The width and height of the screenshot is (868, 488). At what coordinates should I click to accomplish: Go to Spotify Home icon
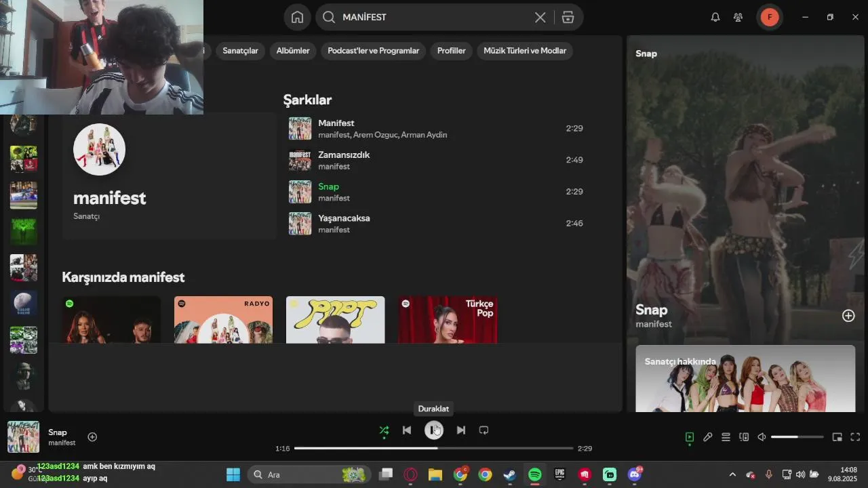(297, 17)
